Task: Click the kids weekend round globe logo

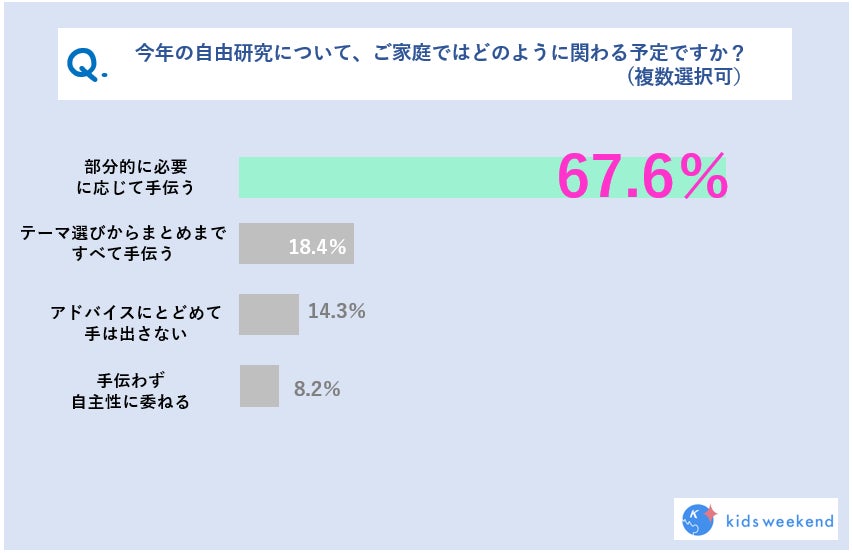Action: [695, 519]
